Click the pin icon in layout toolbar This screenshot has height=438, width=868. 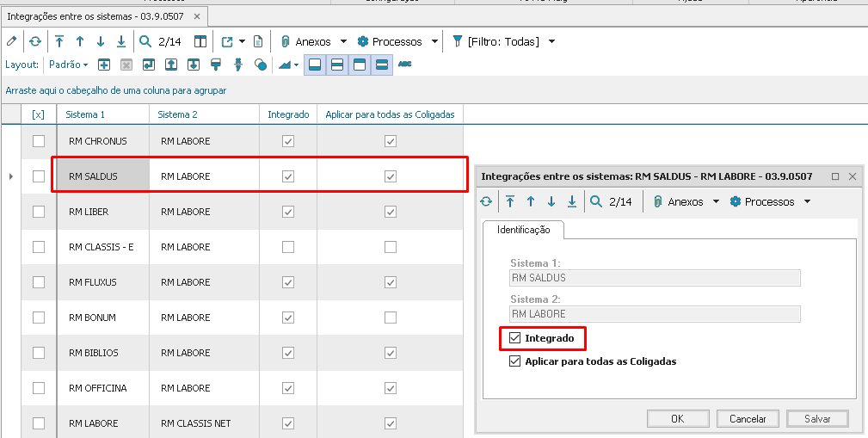pos(238,65)
